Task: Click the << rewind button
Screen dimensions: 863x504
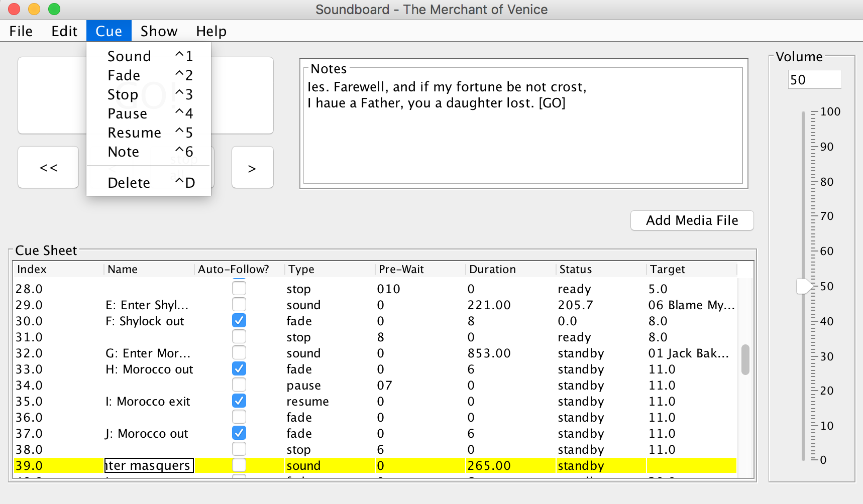Action: click(x=48, y=168)
